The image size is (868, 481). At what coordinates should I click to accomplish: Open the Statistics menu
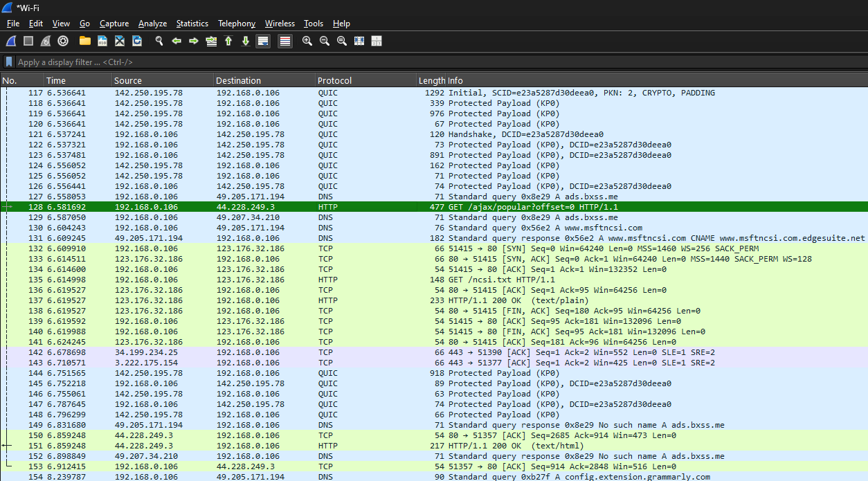pos(192,24)
